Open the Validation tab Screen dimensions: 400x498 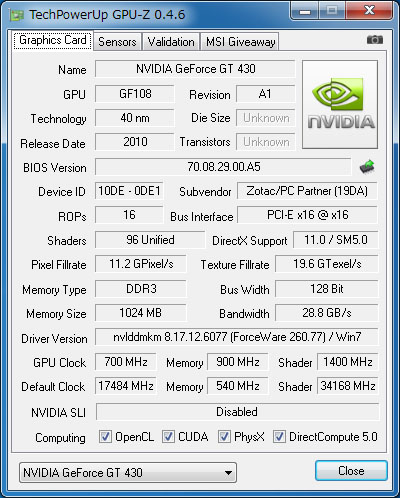171,42
